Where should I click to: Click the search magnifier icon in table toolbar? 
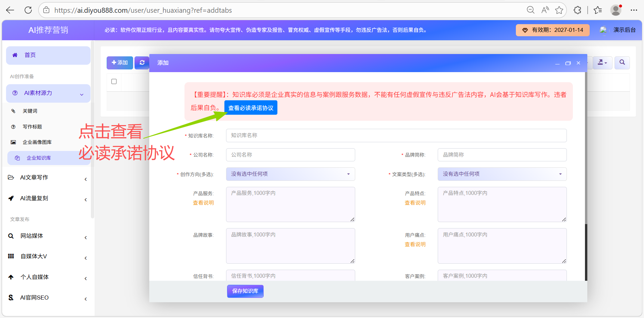coord(622,63)
